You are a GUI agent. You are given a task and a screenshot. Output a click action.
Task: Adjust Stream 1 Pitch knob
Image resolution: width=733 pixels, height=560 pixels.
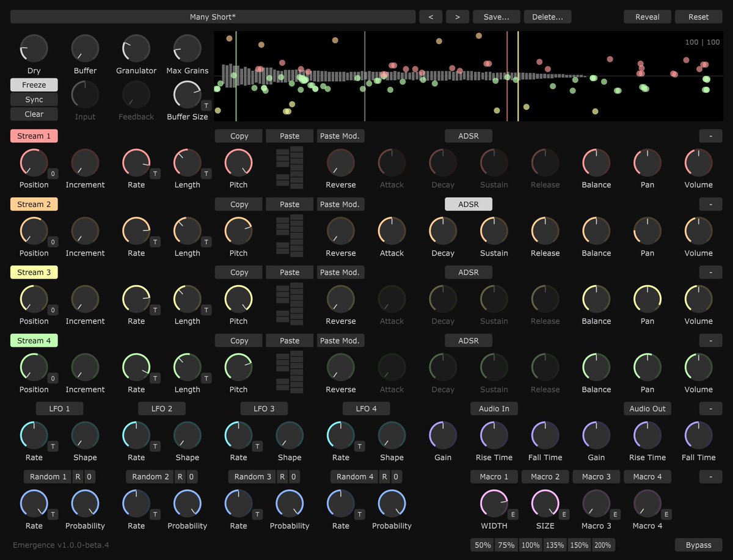[238, 163]
